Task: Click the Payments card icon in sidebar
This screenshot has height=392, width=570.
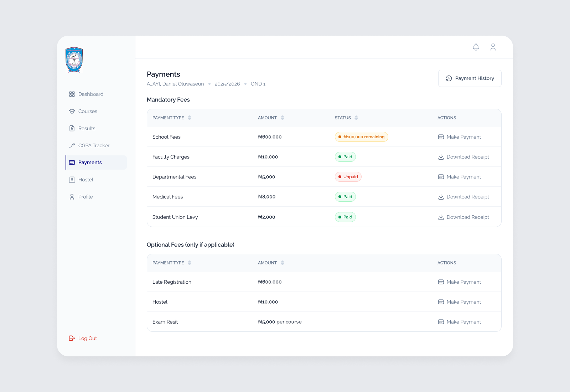Action: tap(72, 163)
